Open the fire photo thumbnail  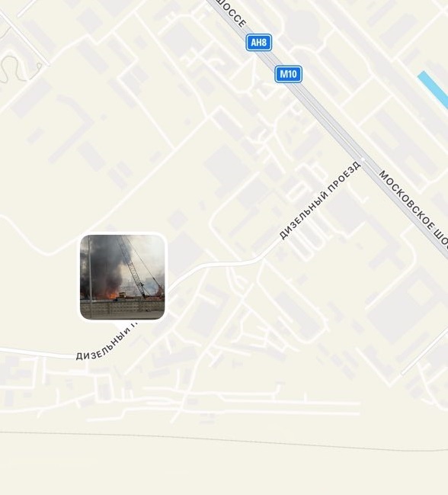tap(123, 277)
